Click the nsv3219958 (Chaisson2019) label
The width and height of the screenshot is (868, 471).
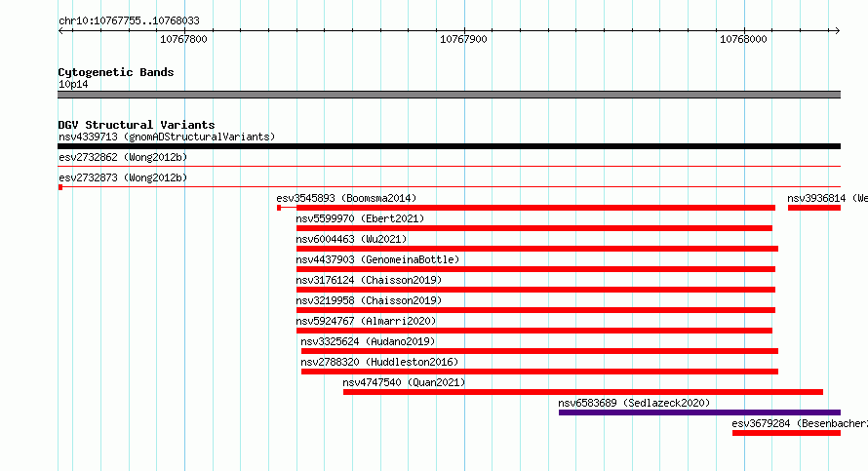pos(369,300)
